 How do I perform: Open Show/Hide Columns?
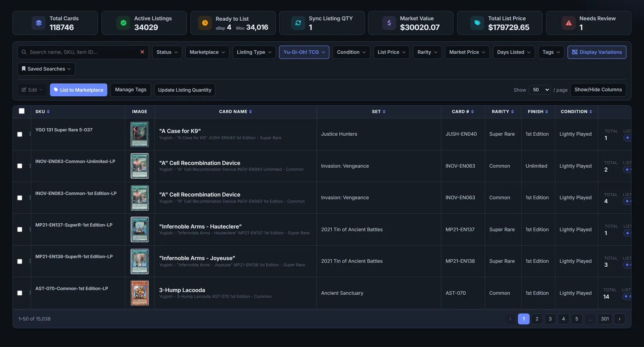(598, 90)
